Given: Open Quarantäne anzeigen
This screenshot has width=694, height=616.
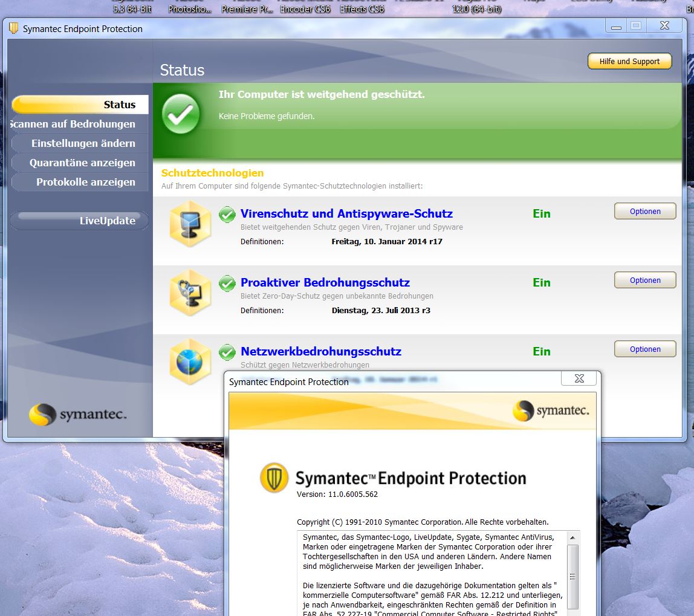Looking at the screenshot, I should tap(80, 163).
